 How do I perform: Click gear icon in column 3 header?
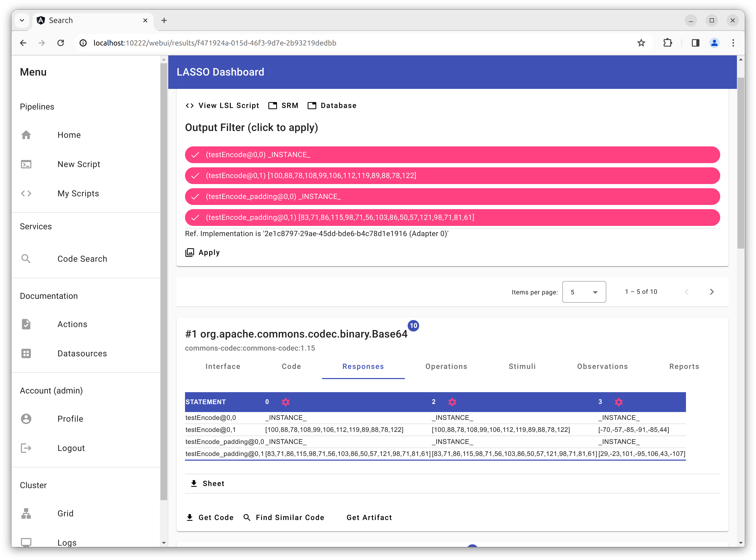pyautogui.click(x=619, y=402)
